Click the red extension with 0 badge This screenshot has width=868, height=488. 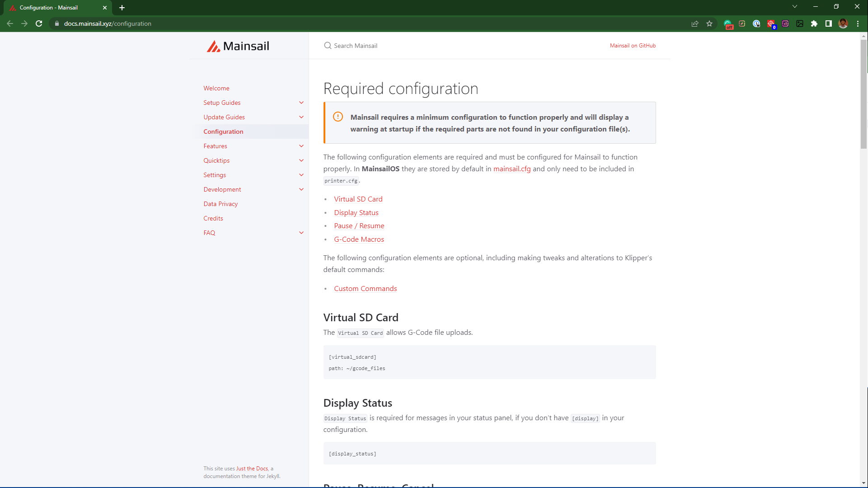771,24
